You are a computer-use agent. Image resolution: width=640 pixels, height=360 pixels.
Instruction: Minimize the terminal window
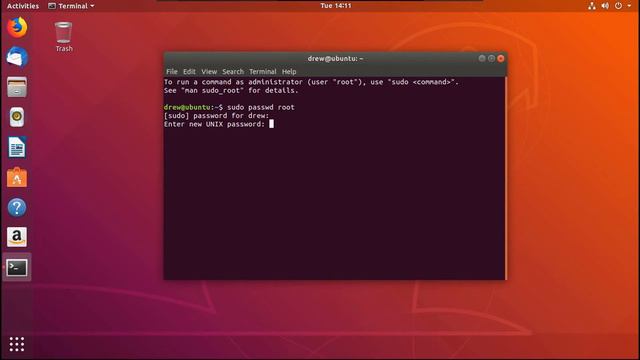click(482, 58)
